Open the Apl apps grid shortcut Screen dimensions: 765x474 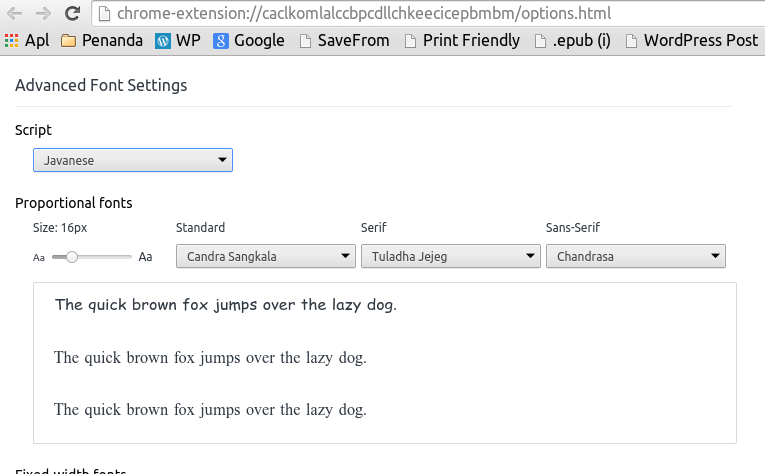[x=27, y=40]
